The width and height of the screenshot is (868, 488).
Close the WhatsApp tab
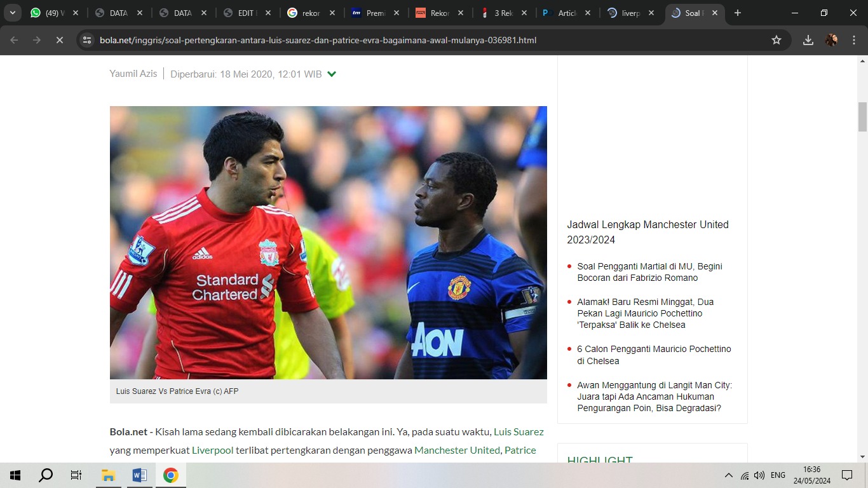[x=76, y=13]
